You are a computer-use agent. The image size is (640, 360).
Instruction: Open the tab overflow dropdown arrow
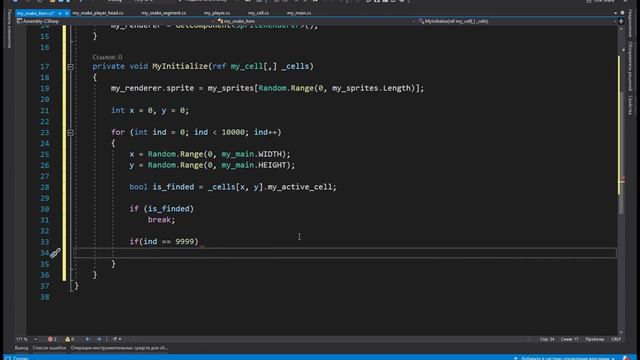click(x=616, y=13)
